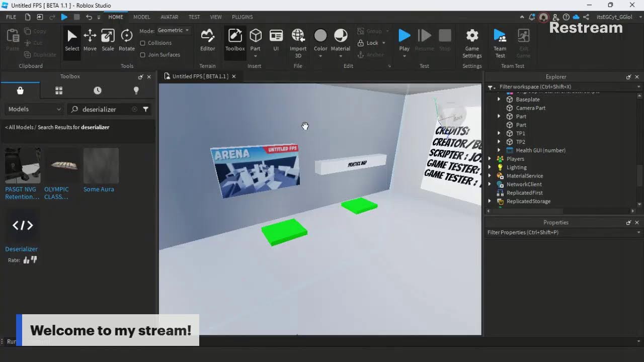644x362 pixels.
Task: Click the blue cloud status icon
Action: pyautogui.click(x=577, y=17)
